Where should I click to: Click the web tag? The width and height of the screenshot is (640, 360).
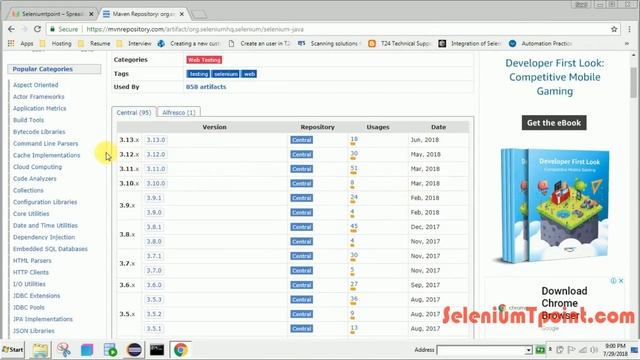[249, 74]
